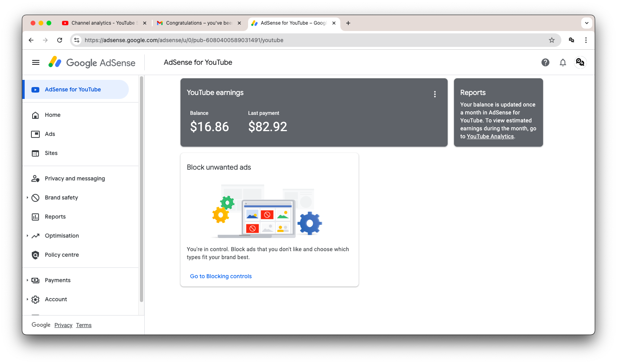This screenshot has height=364, width=617.
Task: Click the Payments money icon
Action: [35, 281]
